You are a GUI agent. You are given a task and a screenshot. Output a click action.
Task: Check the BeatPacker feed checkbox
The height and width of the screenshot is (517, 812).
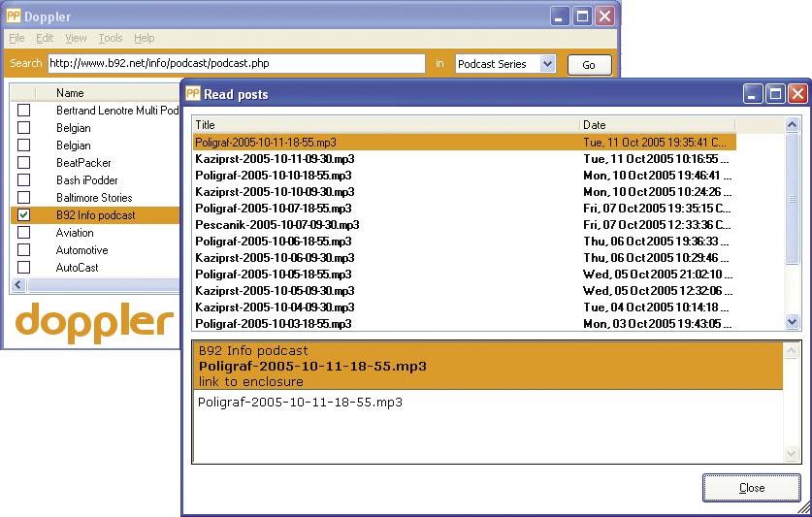point(24,162)
